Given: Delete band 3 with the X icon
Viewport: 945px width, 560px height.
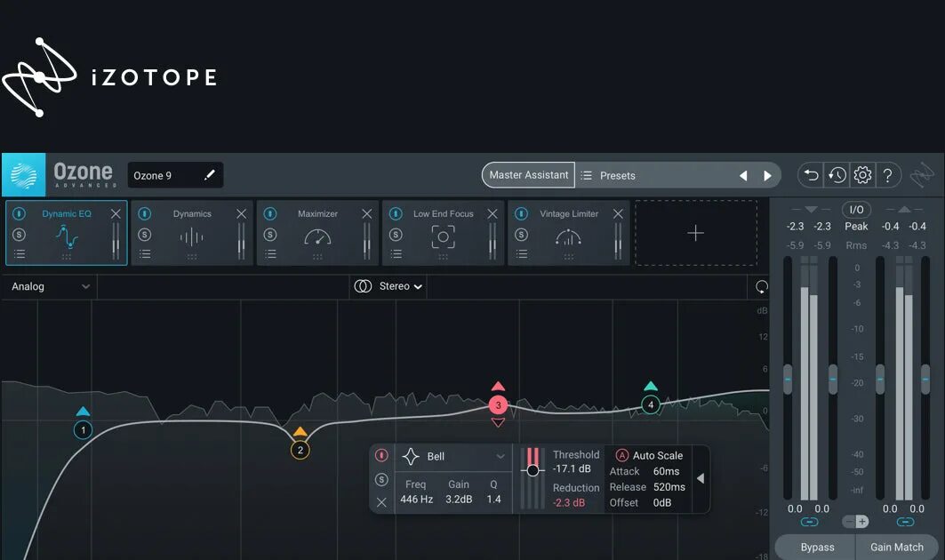Looking at the screenshot, I should click(x=381, y=502).
